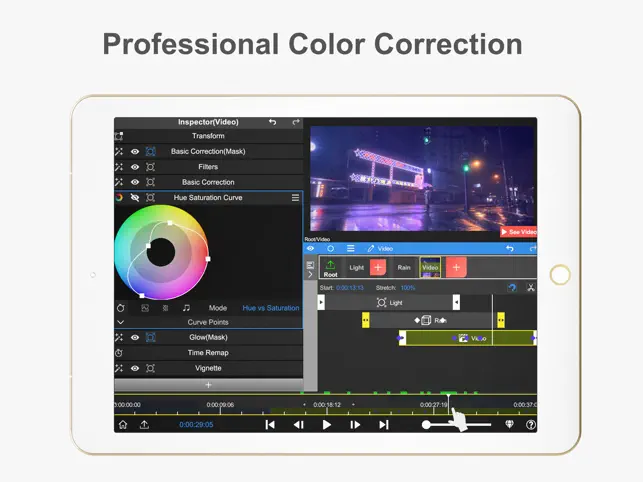Screen dimensions: 643x482
Task: Click the See Video button
Action: [518, 232]
